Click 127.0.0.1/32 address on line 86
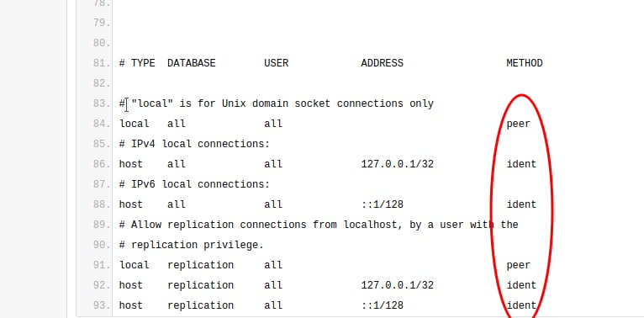The height and width of the screenshot is (318, 644). [397, 164]
